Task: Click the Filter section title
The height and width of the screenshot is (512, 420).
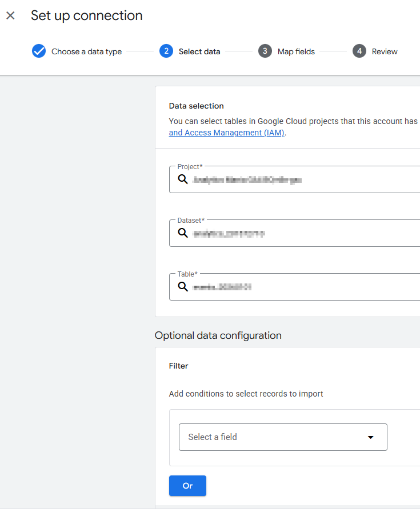Action: pos(178,366)
